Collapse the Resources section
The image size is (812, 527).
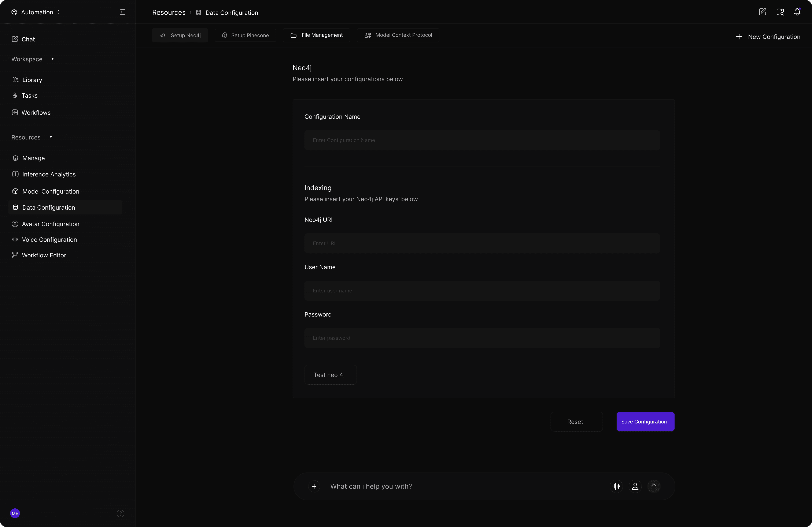[x=51, y=137]
